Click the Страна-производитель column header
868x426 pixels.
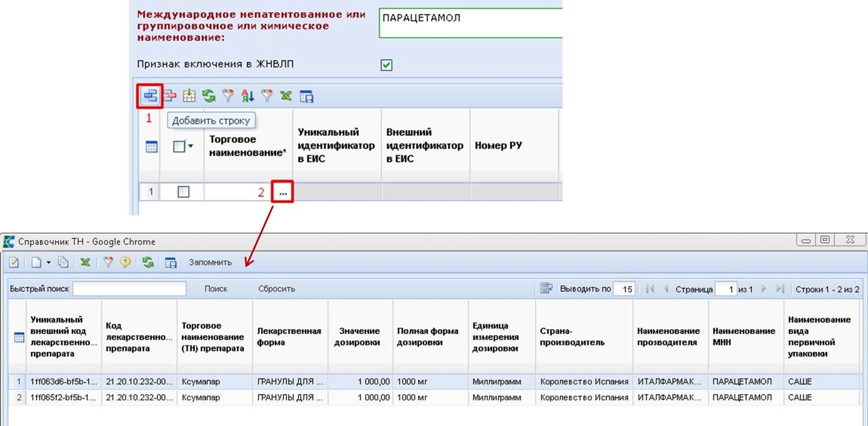point(584,337)
